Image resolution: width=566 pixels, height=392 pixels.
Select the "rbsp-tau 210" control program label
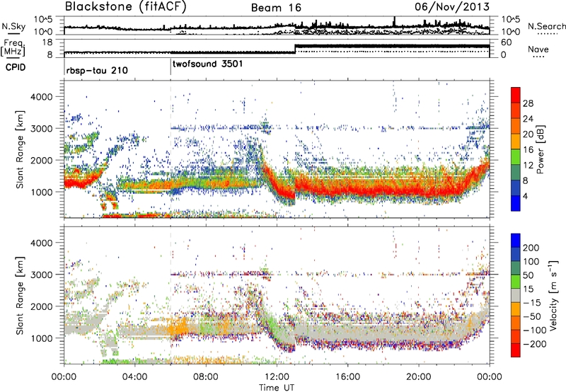(x=97, y=70)
